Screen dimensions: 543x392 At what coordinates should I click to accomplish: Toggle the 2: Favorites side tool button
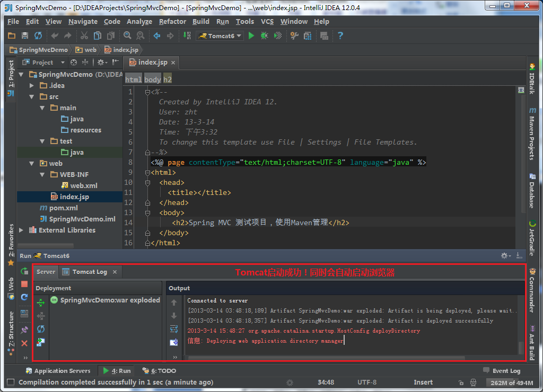[x=11, y=244]
